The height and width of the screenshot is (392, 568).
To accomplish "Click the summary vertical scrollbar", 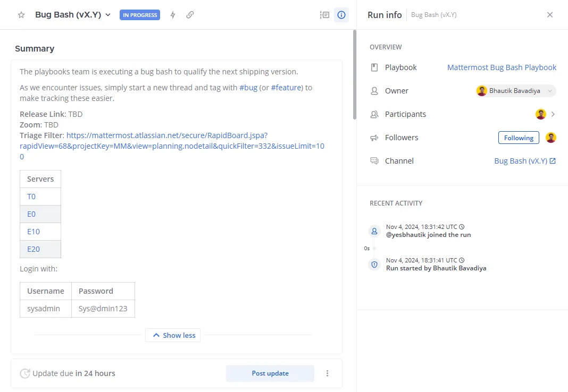I will click(355, 74).
